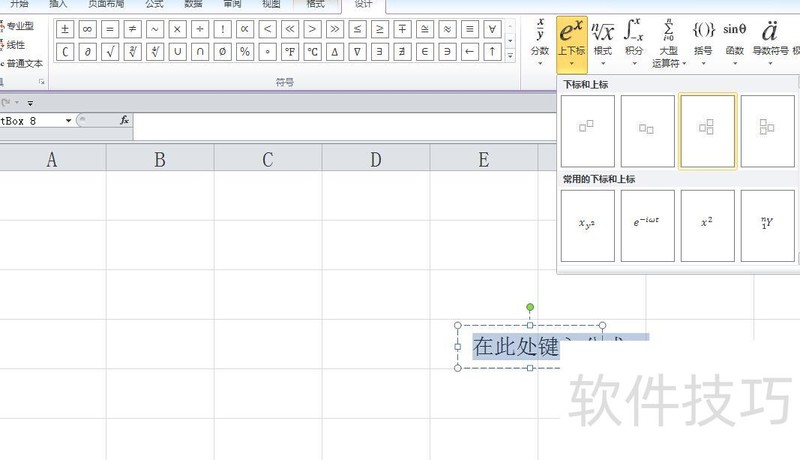This screenshot has width=800, height=460.
Task: Expand the symbols gallery more arrow
Action: [511, 55]
